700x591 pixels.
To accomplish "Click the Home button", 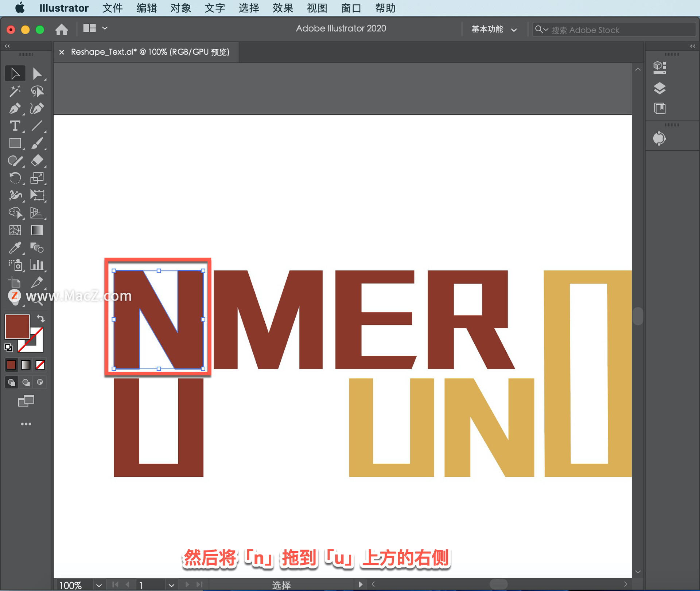I will (62, 29).
